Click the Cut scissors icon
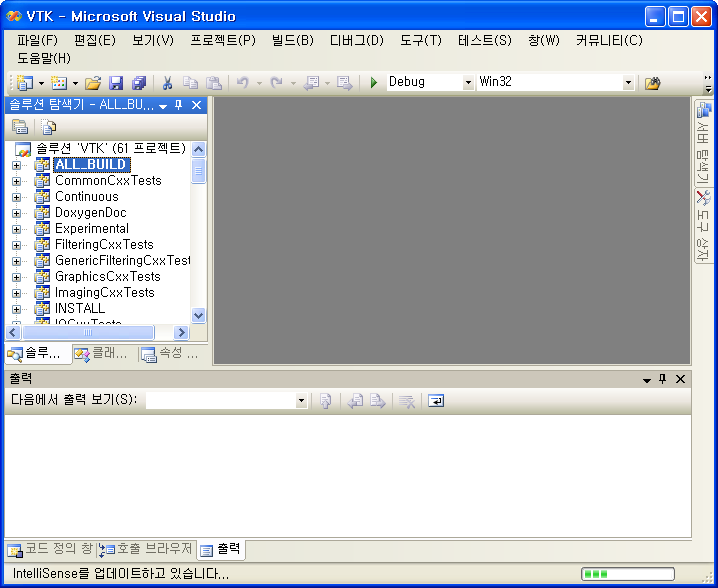 coord(167,83)
